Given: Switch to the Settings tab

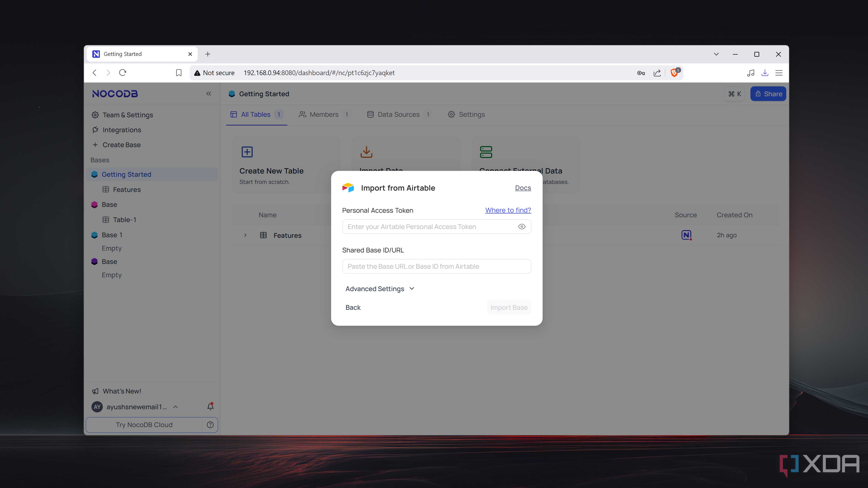Looking at the screenshot, I should pyautogui.click(x=466, y=115).
